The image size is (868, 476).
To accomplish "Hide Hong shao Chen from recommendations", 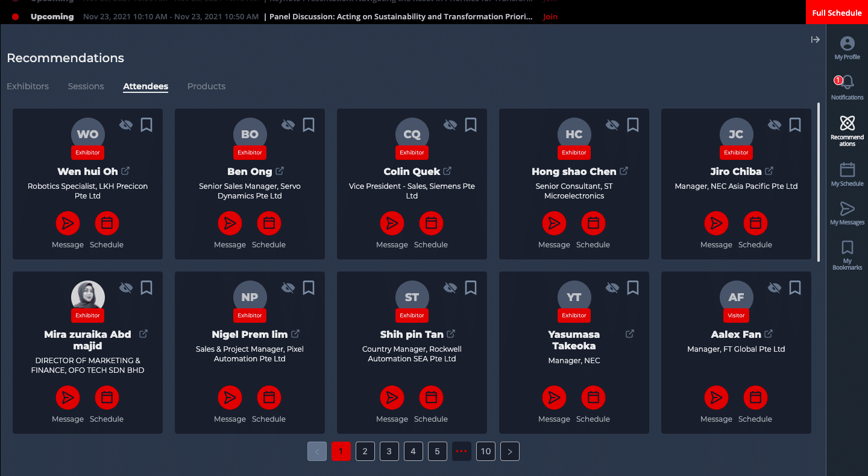I will coord(612,124).
